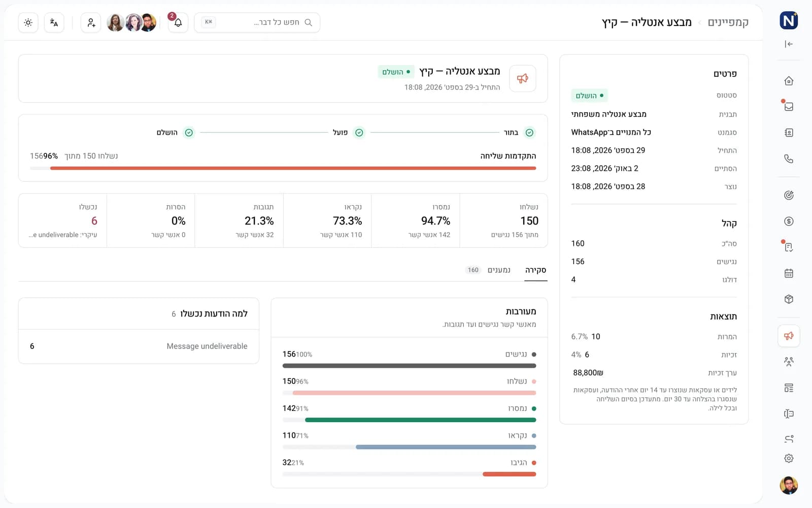This screenshot has height=508, width=812.
Task: Click the תגובות 21.3% stat card
Action: tap(239, 220)
